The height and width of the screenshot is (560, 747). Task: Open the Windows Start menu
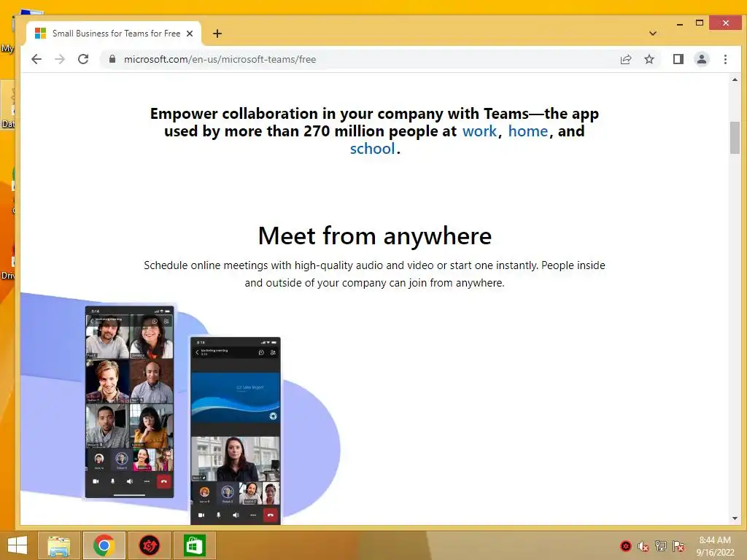pyautogui.click(x=18, y=545)
